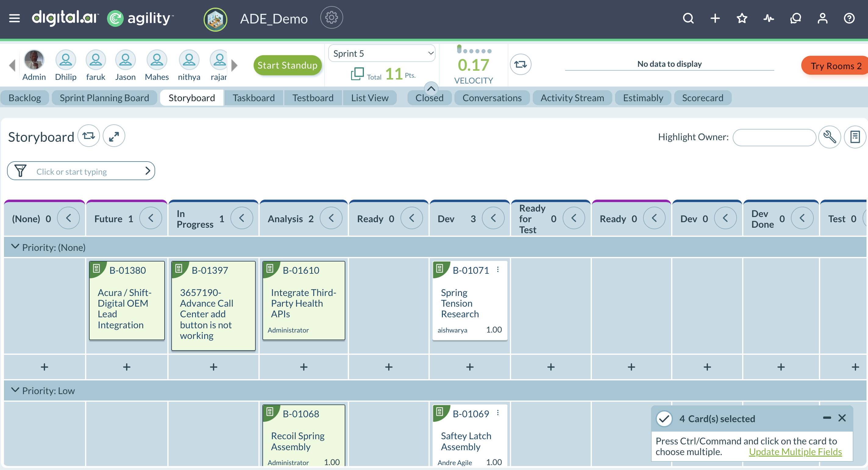Open the favorites star icon

(x=742, y=18)
